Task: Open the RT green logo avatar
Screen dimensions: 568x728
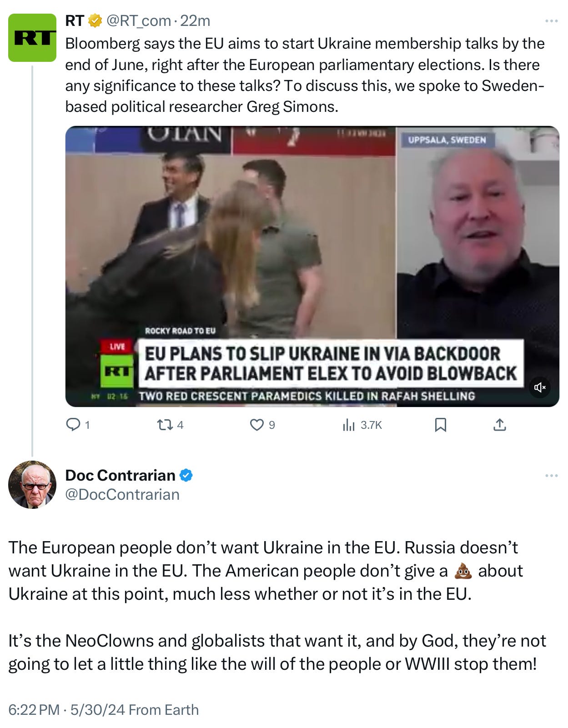Action: [x=32, y=38]
